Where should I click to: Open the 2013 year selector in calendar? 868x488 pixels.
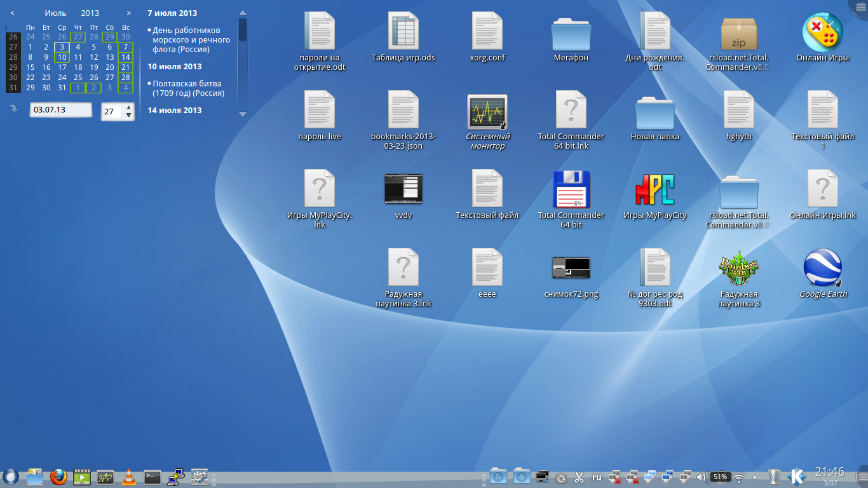click(x=90, y=13)
